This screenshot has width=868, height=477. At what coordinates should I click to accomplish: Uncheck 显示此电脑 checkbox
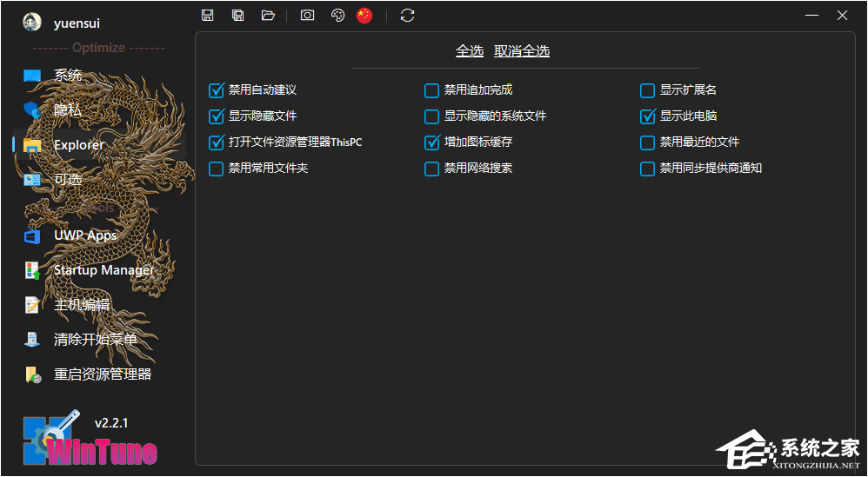[x=647, y=116]
